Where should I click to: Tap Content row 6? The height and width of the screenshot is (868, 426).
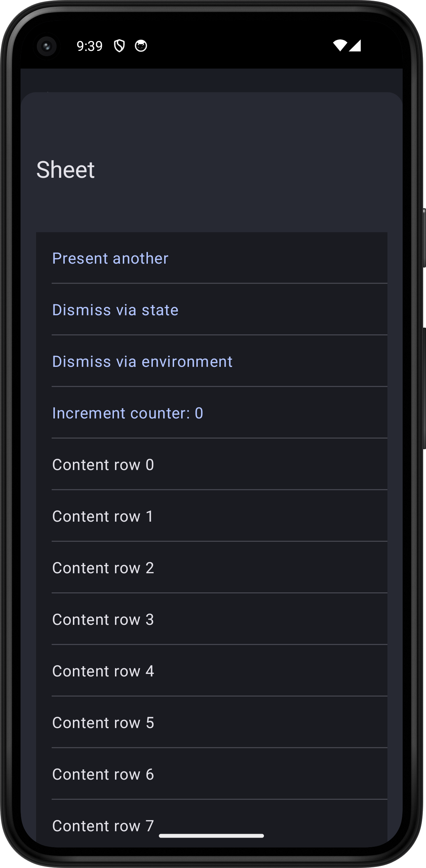tap(103, 774)
